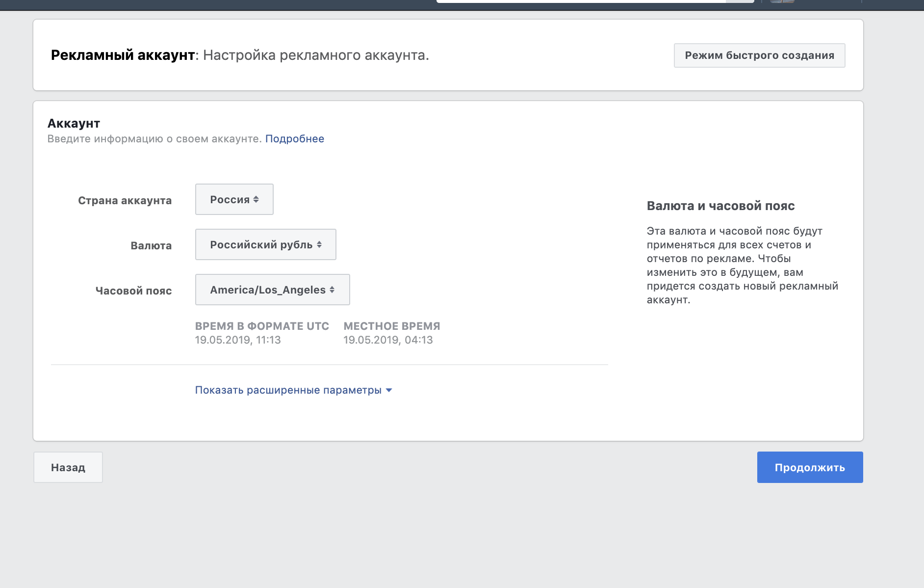Click the local time value 19.05.2019, 04:13
Viewport: 924px width, 588px height.
pyautogui.click(x=388, y=340)
